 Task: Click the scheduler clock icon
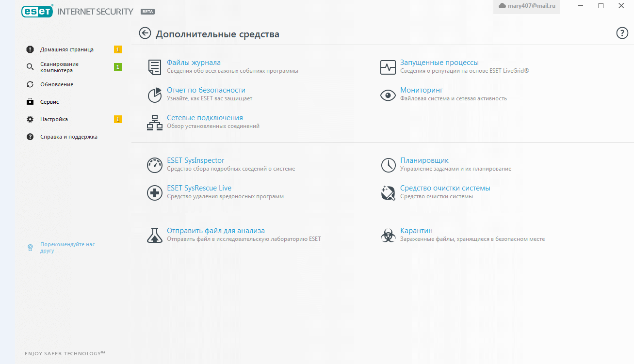pyautogui.click(x=388, y=165)
